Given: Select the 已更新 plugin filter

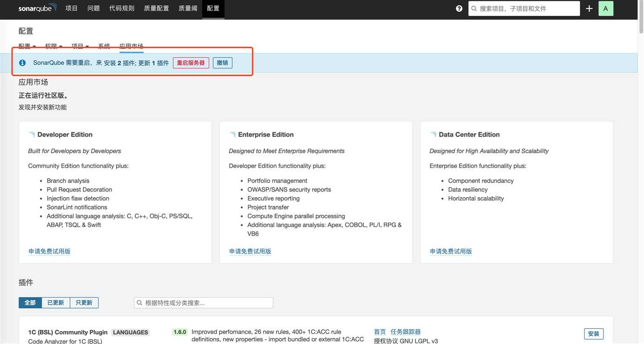Looking at the screenshot, I should point(56,303).
